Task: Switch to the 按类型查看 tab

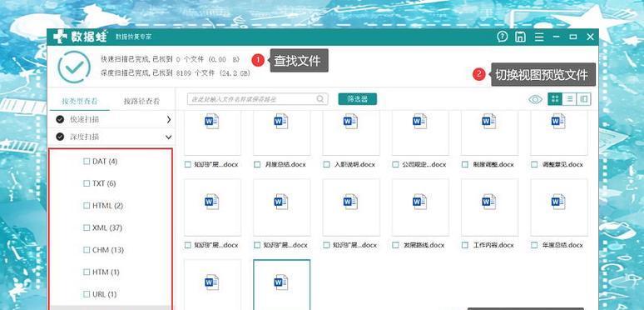Action: [79, 101]
